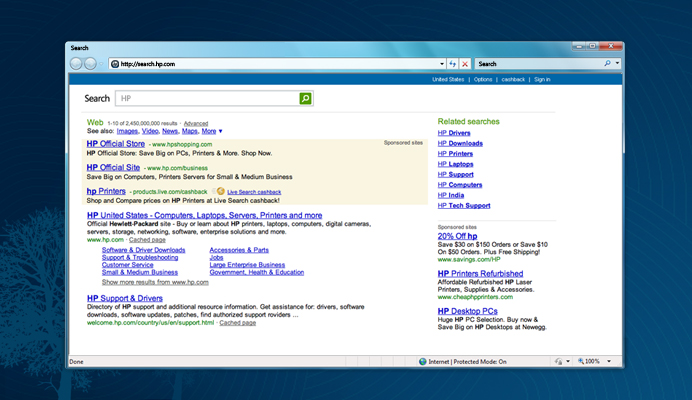692x400 pixels.
Task: Open the zoom level dropdown arrow
Action: (x=609, y=361)
